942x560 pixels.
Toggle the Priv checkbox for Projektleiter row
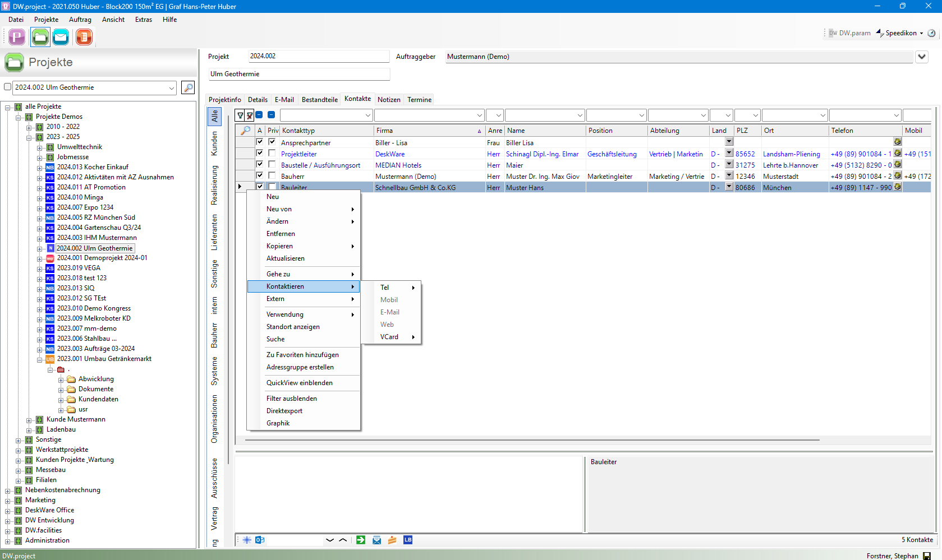click(x=272, y=154)
